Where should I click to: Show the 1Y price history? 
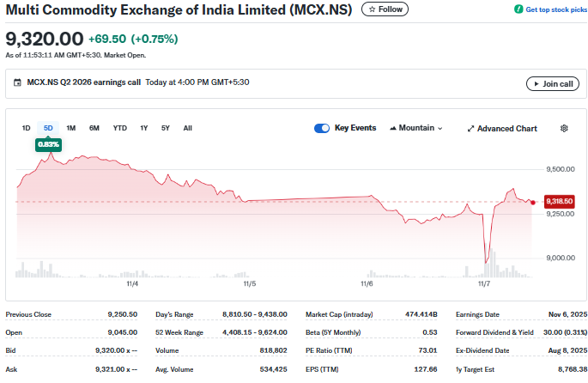(144, 128)
